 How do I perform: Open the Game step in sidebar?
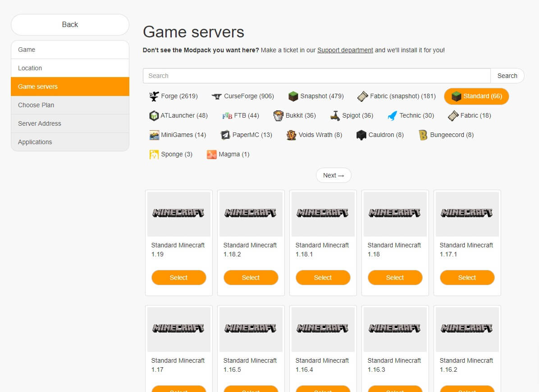[70, 50]
